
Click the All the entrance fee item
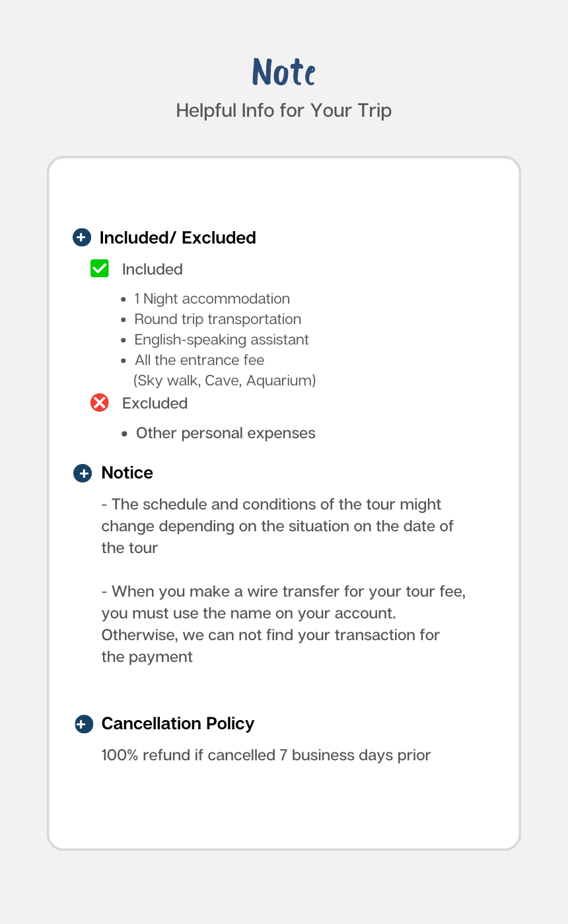[x=199, y=360]
